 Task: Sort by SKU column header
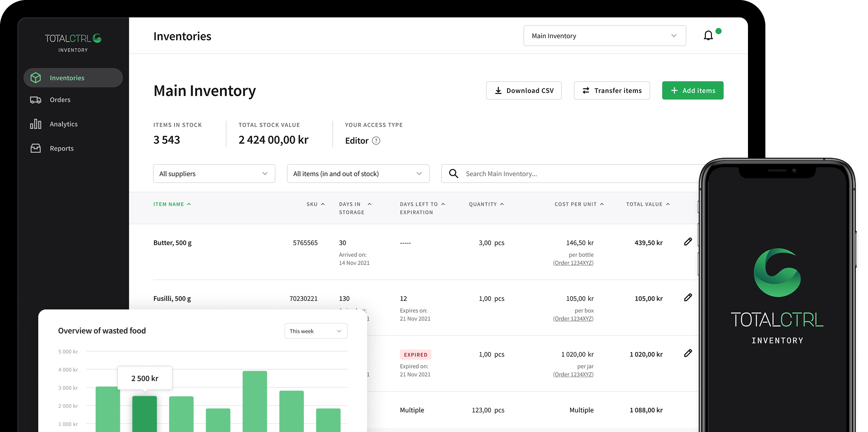316,204
